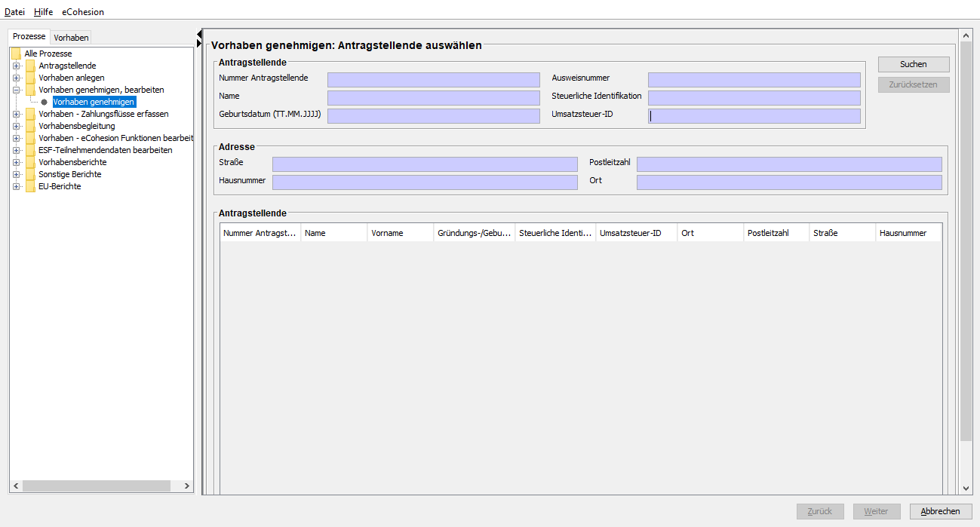
Task: Open the eCohesion menu
Action: [83, 12]
